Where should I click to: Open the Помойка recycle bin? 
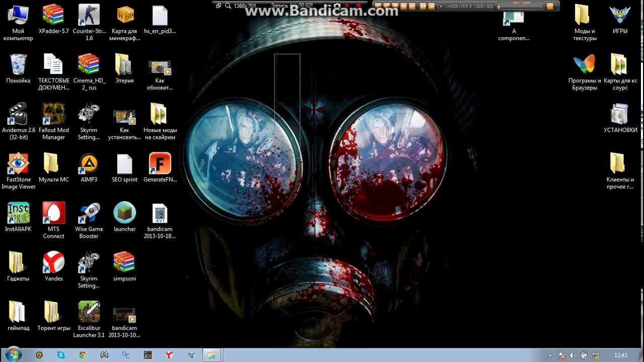18,68
